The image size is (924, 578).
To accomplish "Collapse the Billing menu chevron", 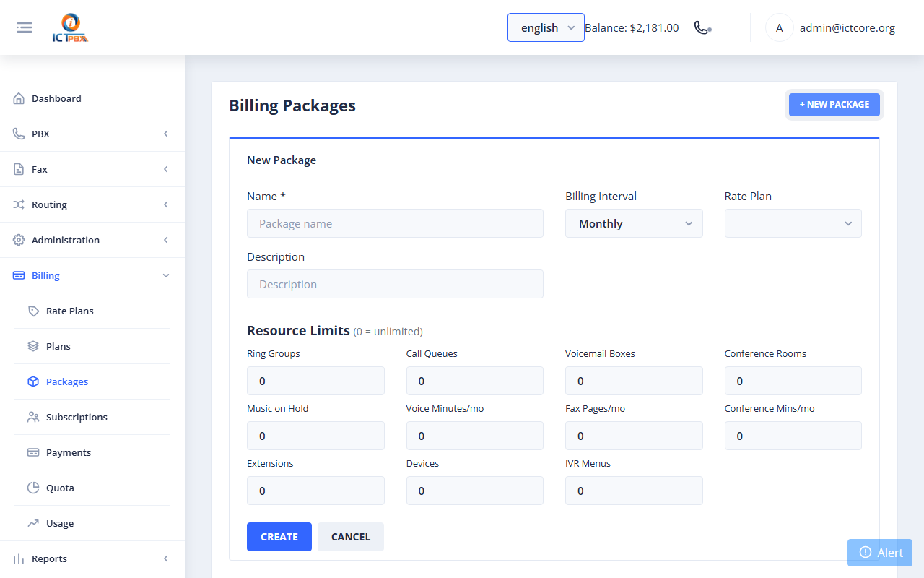I will click(x=166, y=275).
